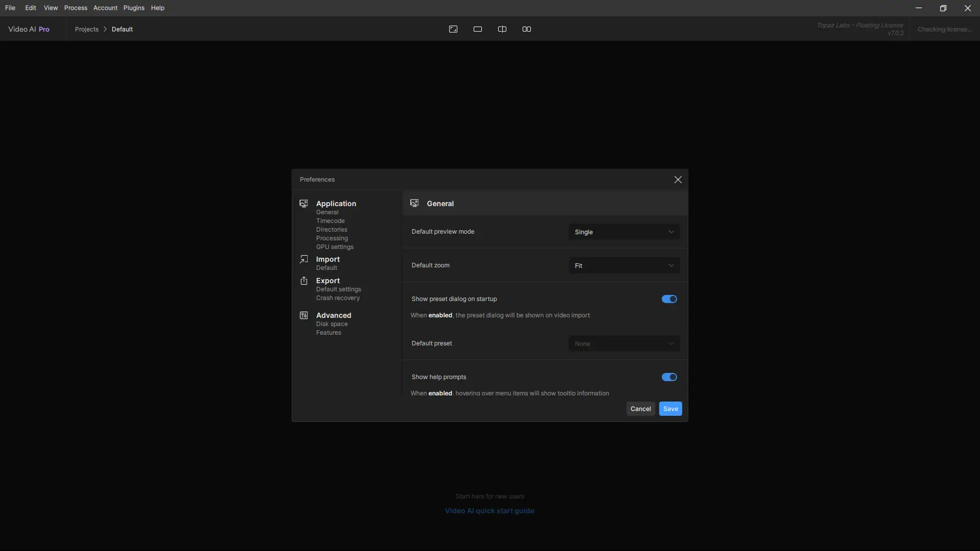980x551 pixels.
Task: Open the Default preset dropdown
Action: point(624,343)
